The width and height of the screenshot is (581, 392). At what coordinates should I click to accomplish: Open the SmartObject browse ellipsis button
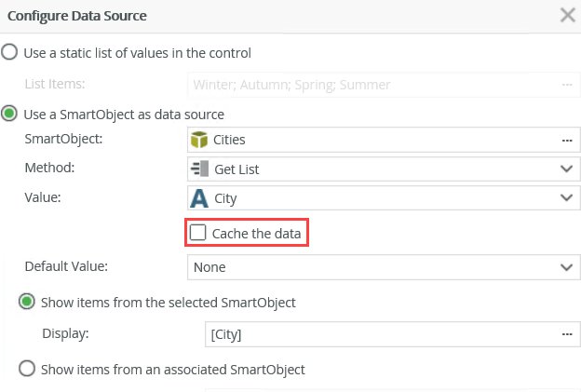click(x=566, y=140)
